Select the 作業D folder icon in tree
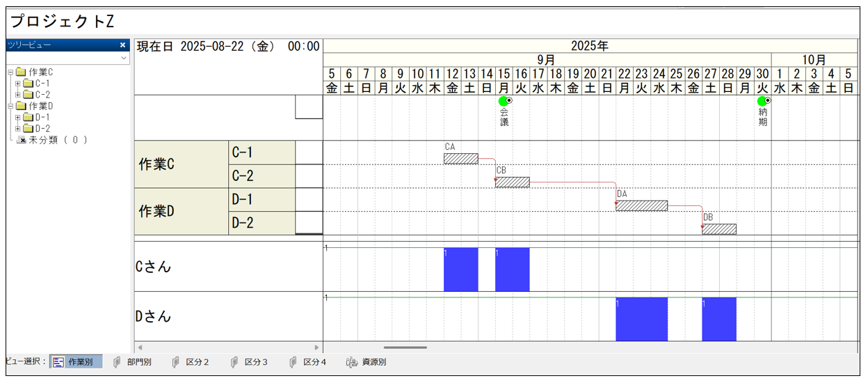 pyautogui.click(x=20, y=106)
